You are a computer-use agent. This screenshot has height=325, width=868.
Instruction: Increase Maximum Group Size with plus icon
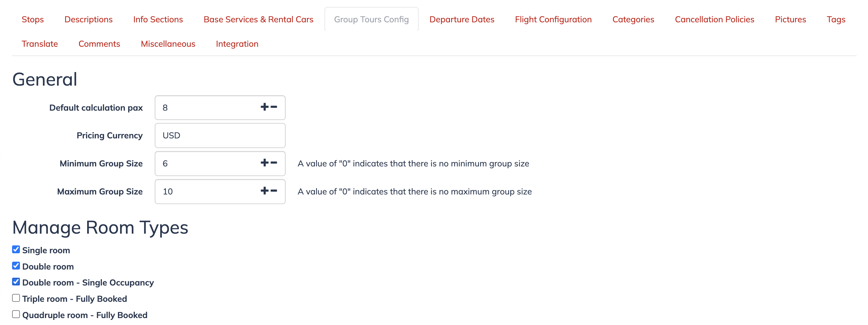[x=265, y=191]
